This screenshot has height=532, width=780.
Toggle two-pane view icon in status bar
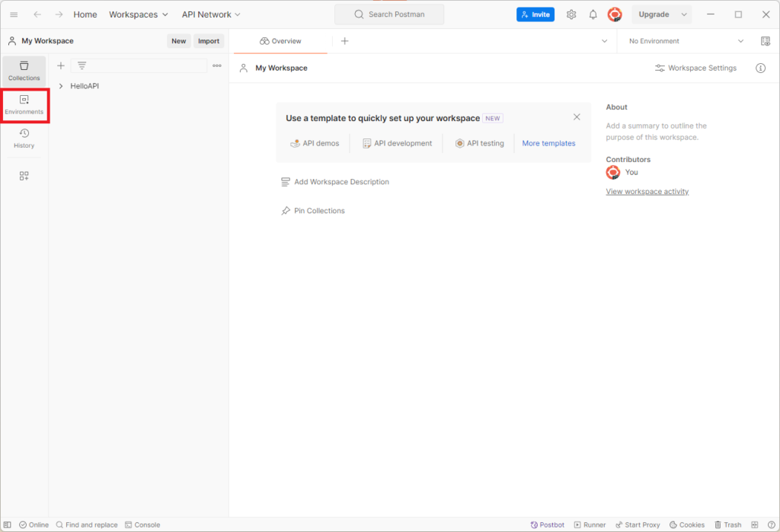tap(755, 524)
